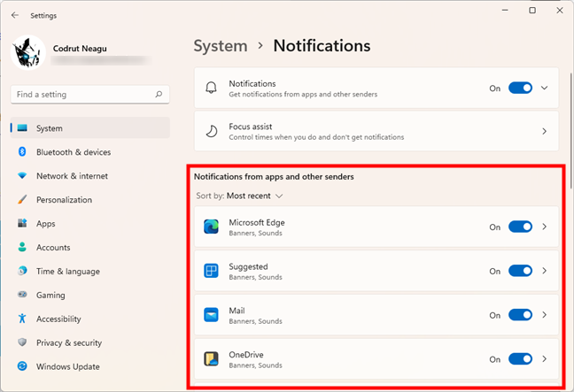
Task: Open Windows Update page
Action: tap(90, 366)
